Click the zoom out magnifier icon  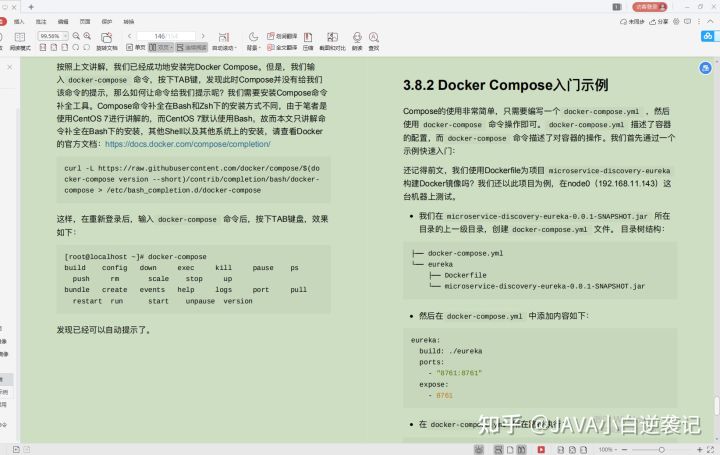click(x=76, y=36)
